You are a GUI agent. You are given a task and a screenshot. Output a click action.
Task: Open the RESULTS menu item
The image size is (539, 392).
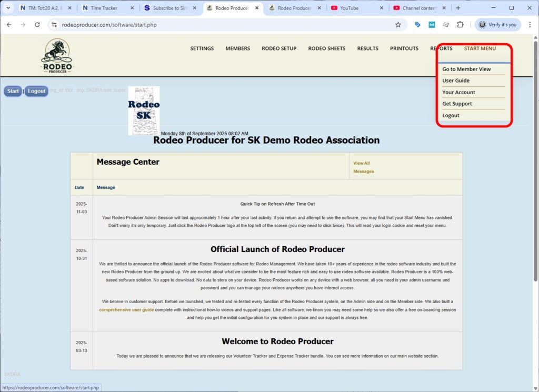(367, 48)
